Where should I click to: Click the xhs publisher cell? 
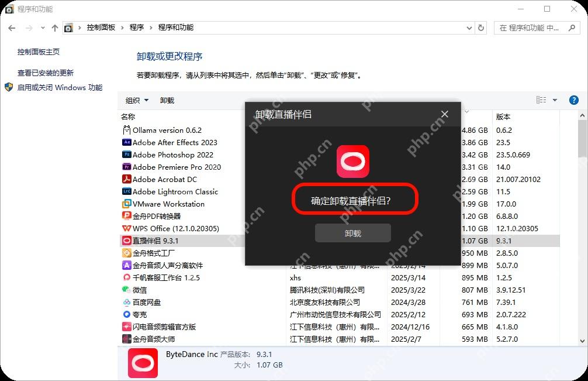tap(296, 278)
